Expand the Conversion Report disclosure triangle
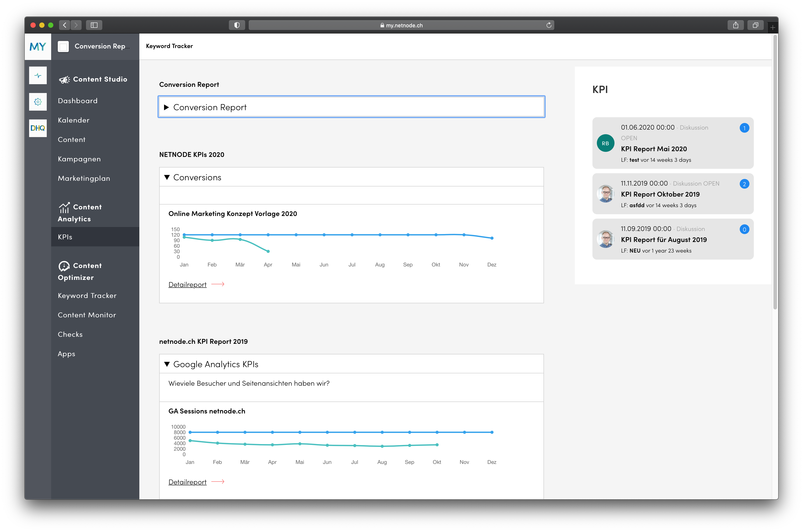The image size is (803, 532). pos(166,107)
